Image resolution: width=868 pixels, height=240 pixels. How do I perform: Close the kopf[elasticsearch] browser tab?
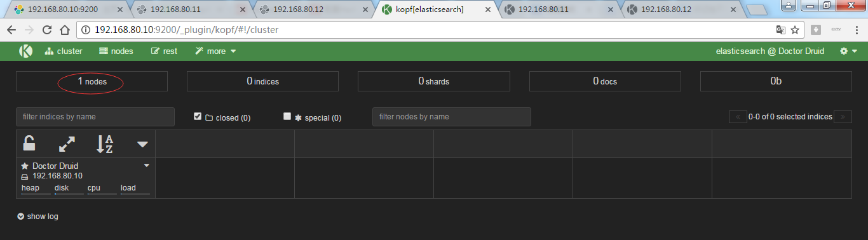coord(487,10)
